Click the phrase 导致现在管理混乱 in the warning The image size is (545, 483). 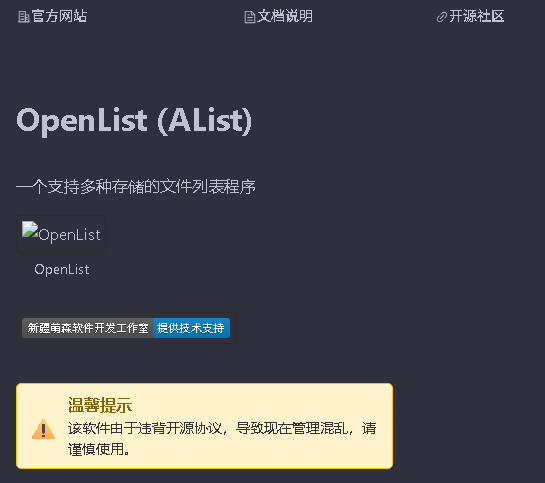(x=292, y=428)
